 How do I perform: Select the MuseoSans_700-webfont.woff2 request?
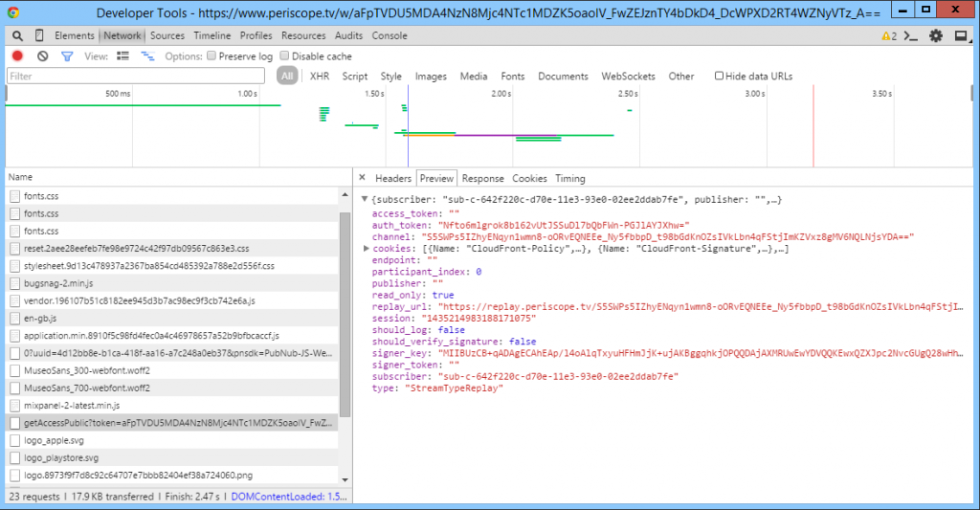click(x=172, y=388)
